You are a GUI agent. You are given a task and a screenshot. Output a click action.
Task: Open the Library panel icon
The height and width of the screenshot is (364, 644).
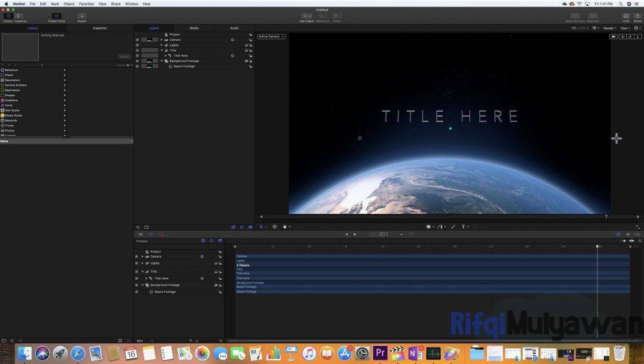pyautogui.click(x=8, y=17)
